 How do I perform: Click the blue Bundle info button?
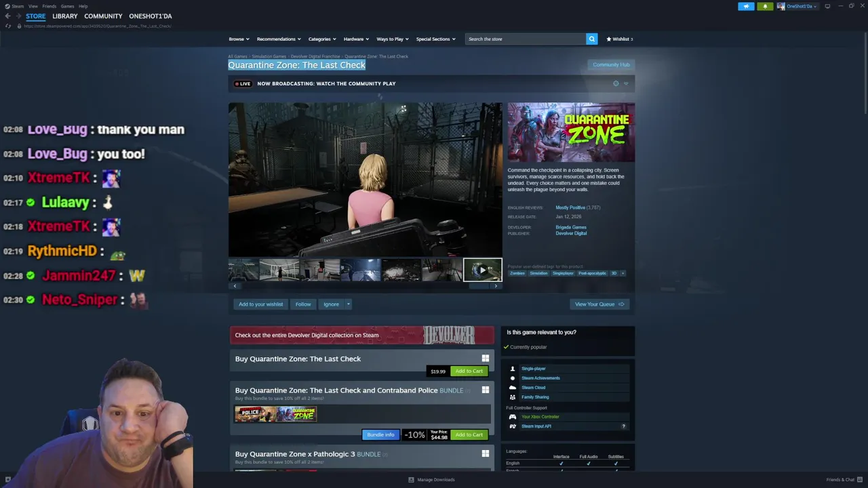coord(380,434)
